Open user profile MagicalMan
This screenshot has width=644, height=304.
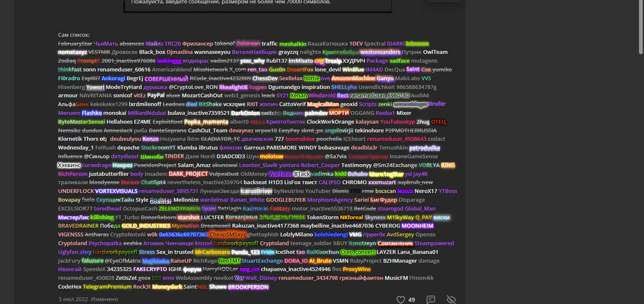point(323,104)
